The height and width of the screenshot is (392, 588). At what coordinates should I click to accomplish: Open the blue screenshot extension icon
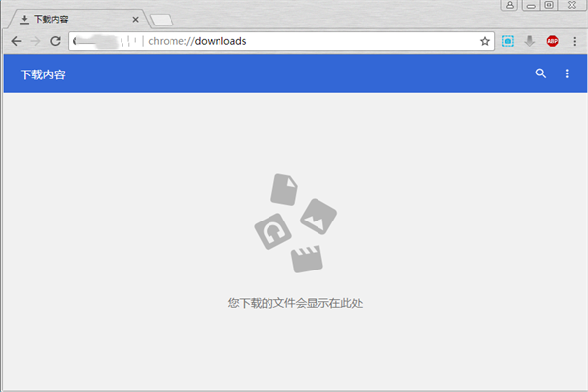tap(508, 41)
